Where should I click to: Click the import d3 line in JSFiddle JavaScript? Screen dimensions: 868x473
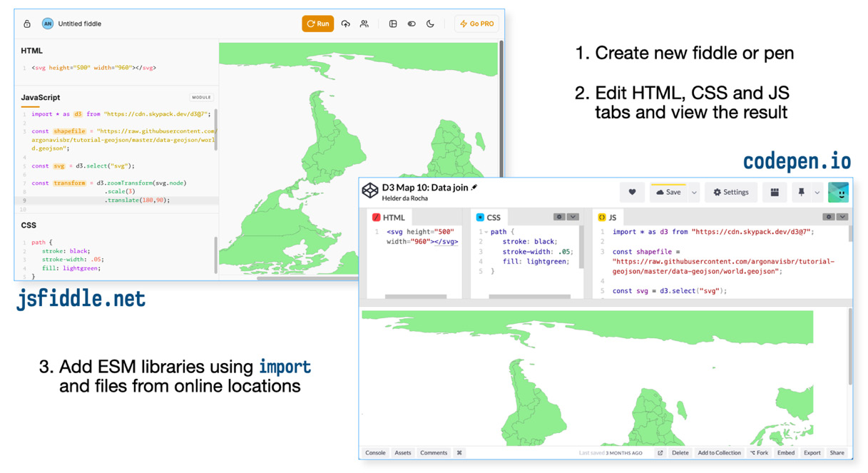coord(121,114)
